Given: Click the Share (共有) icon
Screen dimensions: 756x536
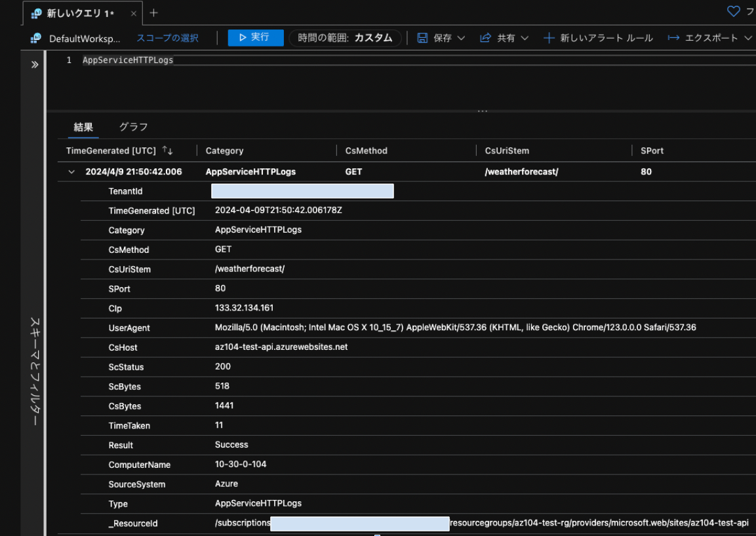Looking at the screenshot, I should [485, 38].
